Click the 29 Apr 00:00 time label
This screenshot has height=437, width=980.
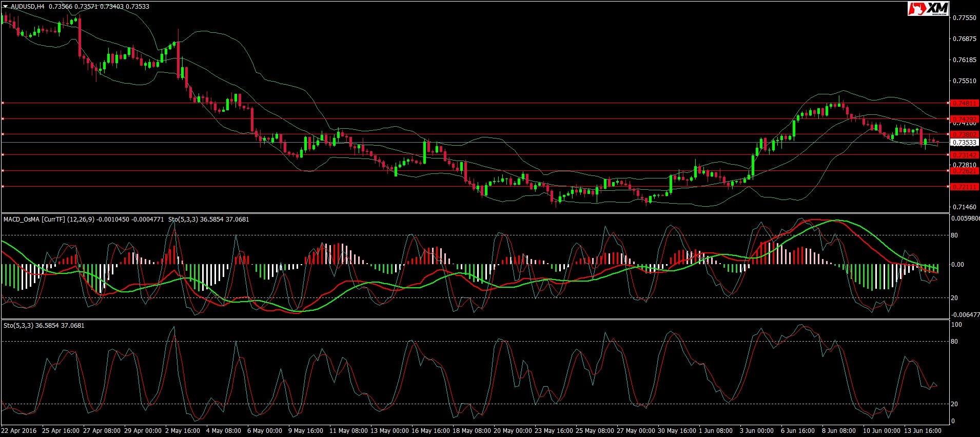click(x=143, y=431)
